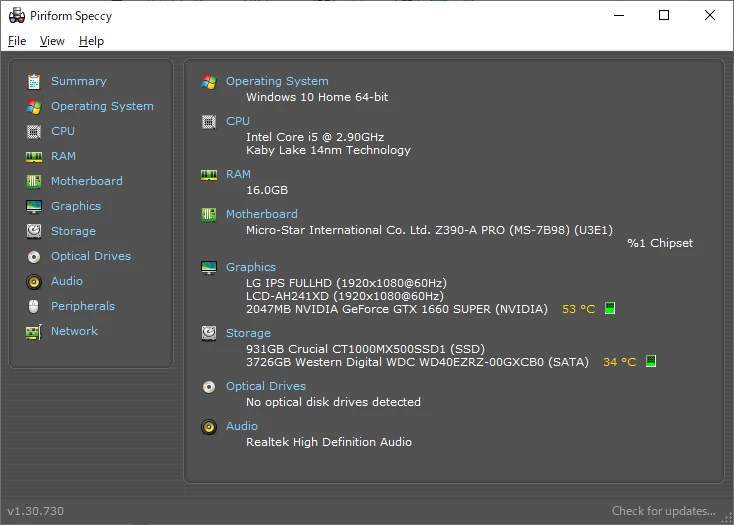
Task: Click the Optical Drives disc icon in main panel
Action: [209, 386]
